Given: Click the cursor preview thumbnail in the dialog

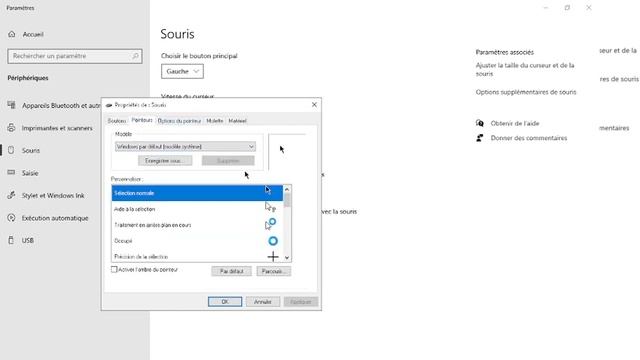Looking at the screenshot, I should tap(287, 151).
